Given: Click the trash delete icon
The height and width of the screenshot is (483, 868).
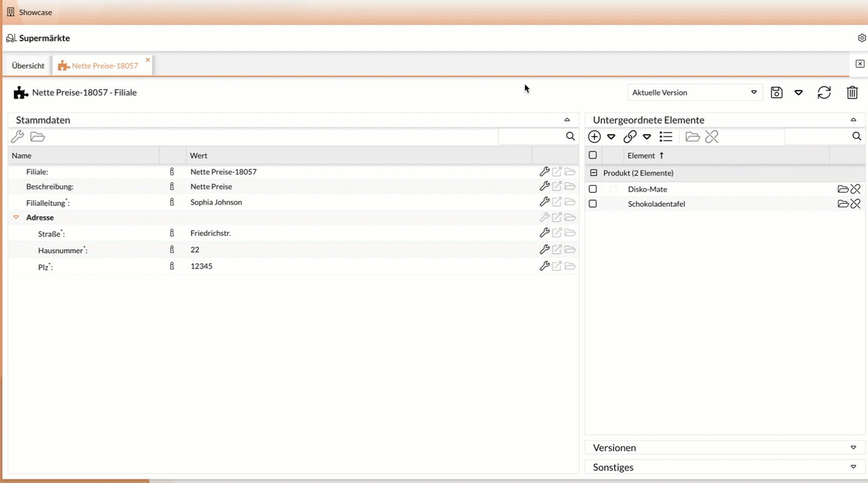Looking at the screenshot, I should pyautogui.click(x=852, y=93).
